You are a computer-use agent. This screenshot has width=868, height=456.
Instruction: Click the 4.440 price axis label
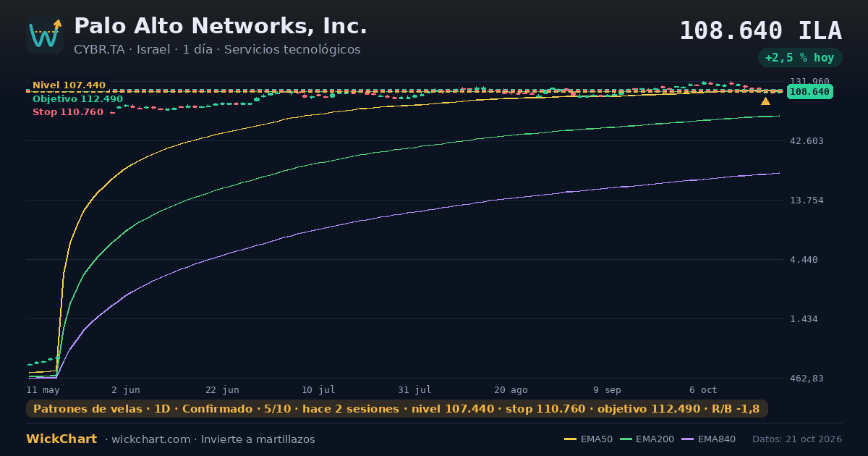804,259
